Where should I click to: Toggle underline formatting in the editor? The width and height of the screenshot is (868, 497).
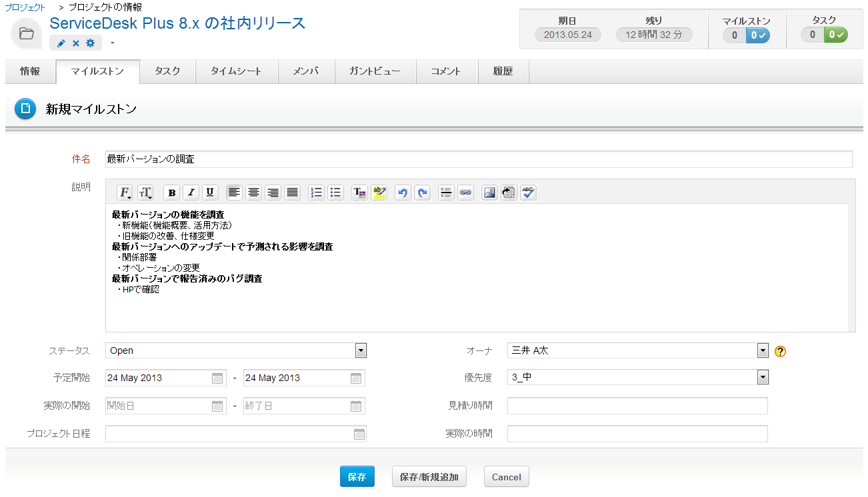210,193
